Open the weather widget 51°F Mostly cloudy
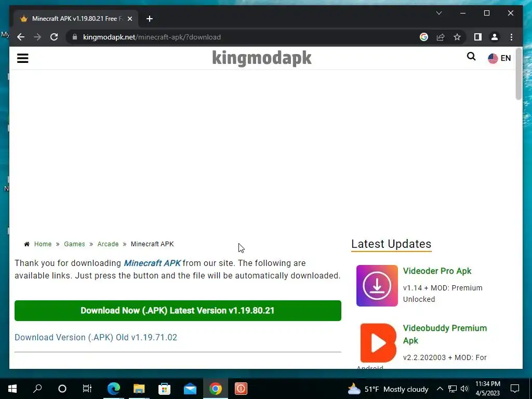The width and height of the screenshot is (532, 399). pos(388,389)
